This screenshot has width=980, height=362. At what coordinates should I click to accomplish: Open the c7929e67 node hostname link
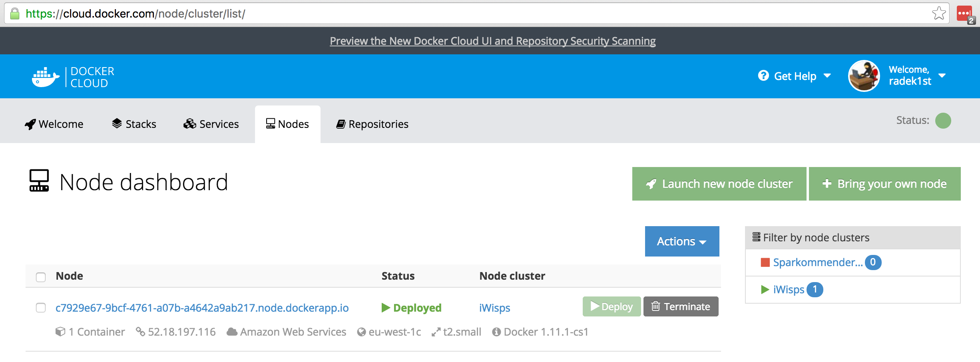(202, 308)
